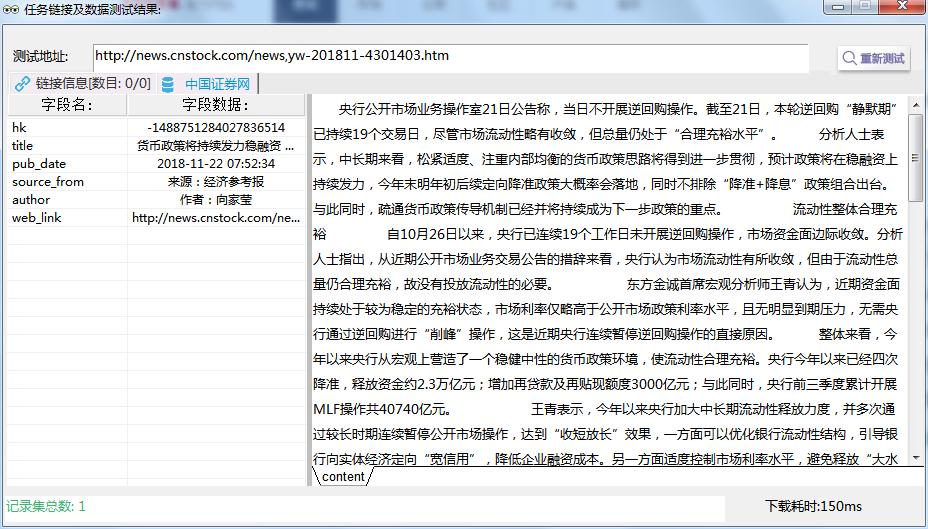Select the pub_date field name

pyautogui.click(x=39, y=164)
